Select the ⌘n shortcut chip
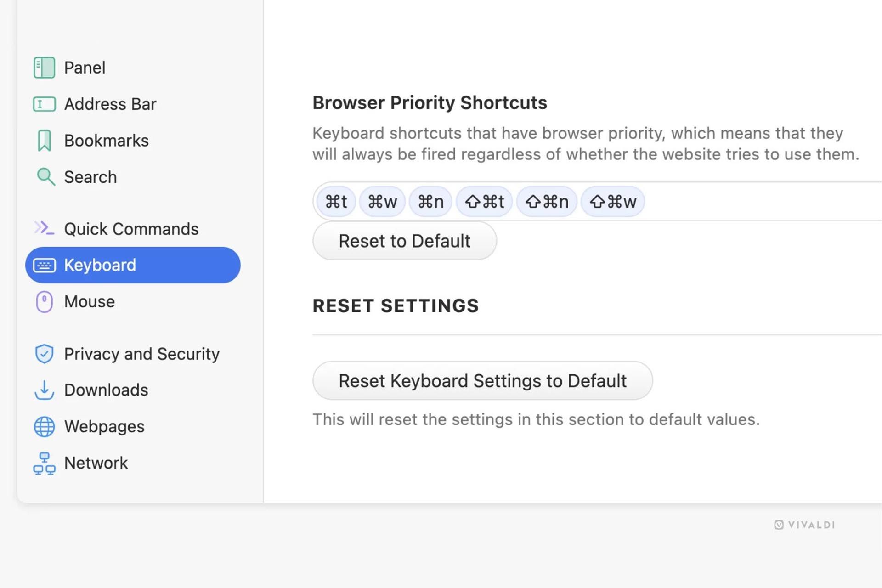This screenshot has height=588, width=882. (x=430, y=202)
